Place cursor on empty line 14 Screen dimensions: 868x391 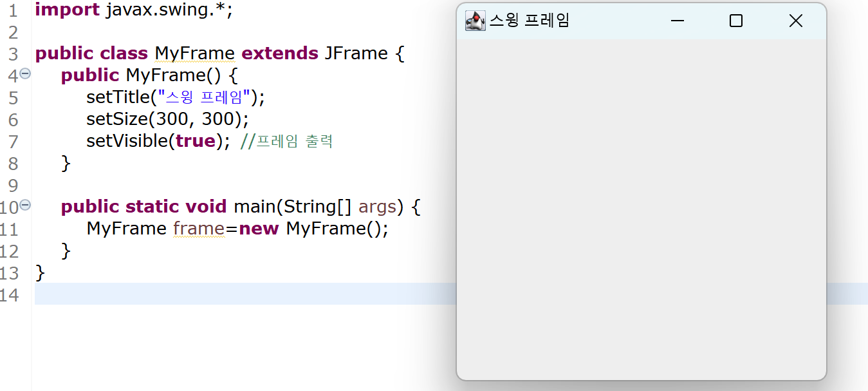pyautogui.click(x=245, y=294)
